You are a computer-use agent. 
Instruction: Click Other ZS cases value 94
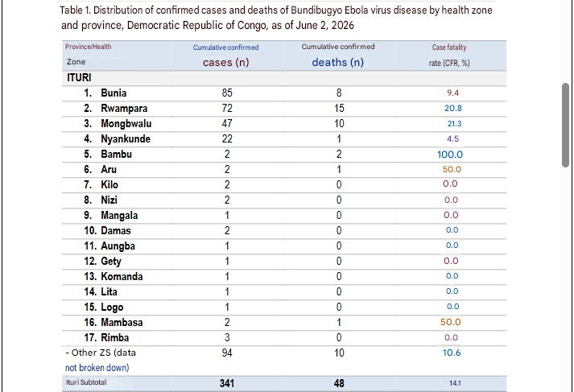[227, 353]
